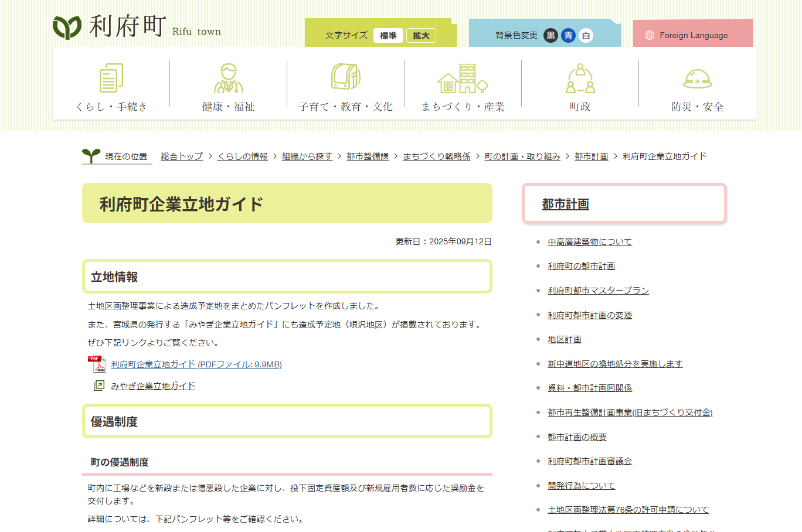This screenshot has height=532, width=802.
Task: Click the 優遇制度 section heading
Action: [114, 422]
